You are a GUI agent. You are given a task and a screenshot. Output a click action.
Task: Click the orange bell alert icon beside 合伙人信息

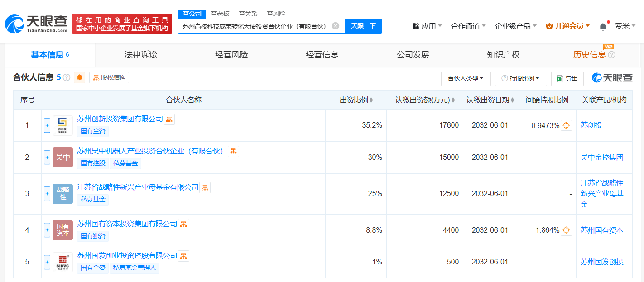80,77
